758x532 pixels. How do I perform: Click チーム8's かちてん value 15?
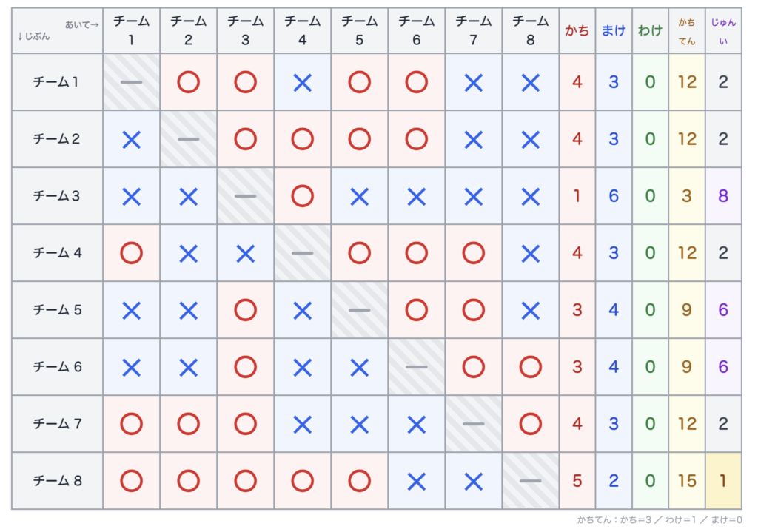tap(686, 481)
